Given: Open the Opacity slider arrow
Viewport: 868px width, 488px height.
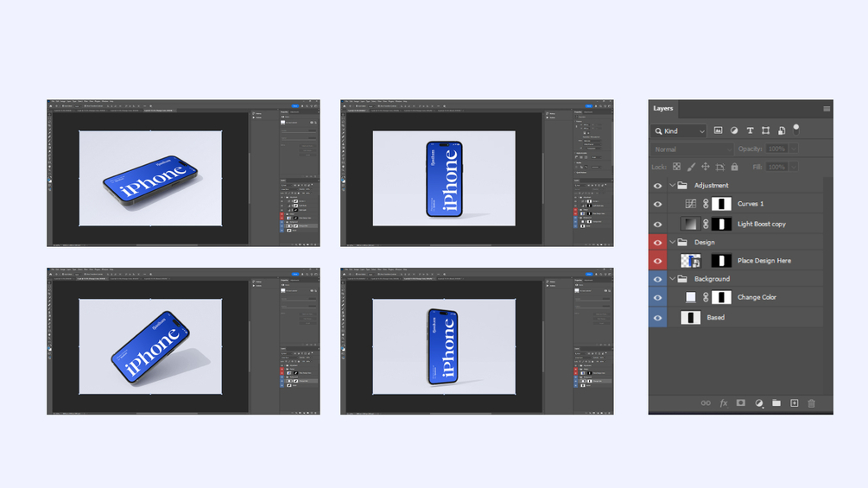Looking at the screenshot, I should coord(794,149).
